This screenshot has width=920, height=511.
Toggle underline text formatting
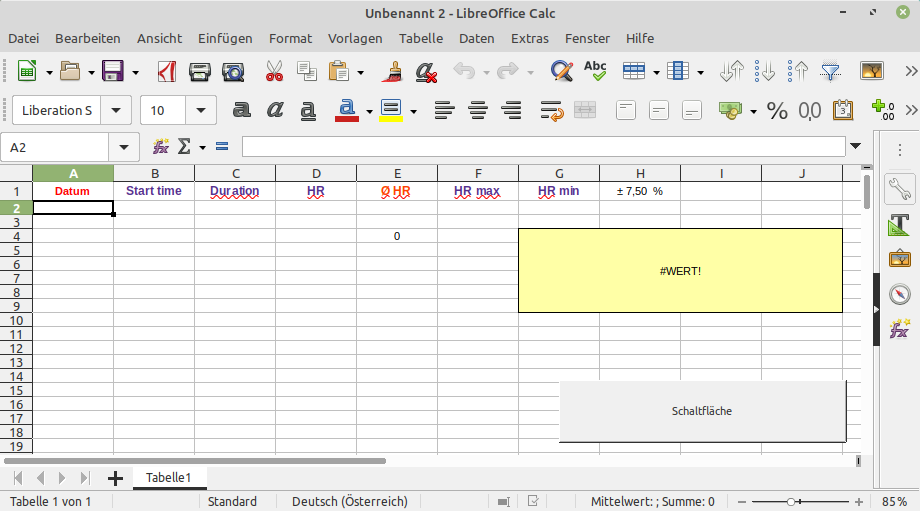[x=307, y=110]
